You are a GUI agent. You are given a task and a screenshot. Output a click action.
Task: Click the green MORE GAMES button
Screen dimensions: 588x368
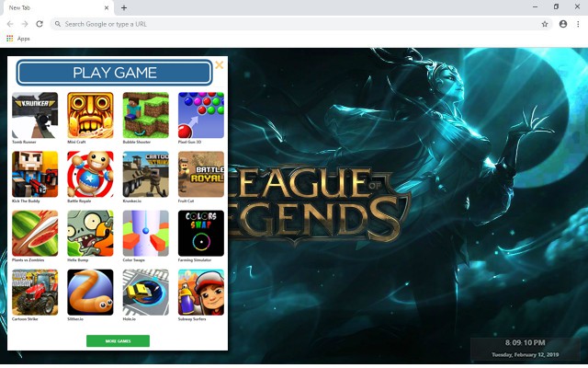[x=119, y=341]
